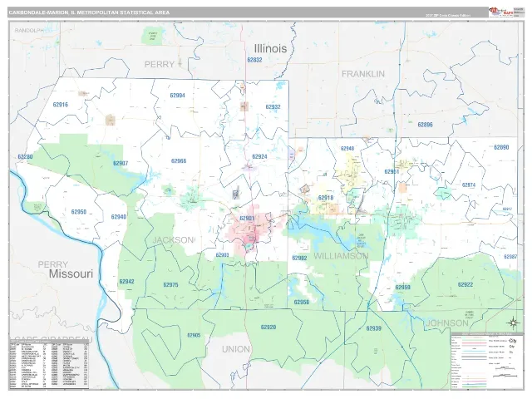
Task: Select the map title header text
Action: [x=89, y=12]
